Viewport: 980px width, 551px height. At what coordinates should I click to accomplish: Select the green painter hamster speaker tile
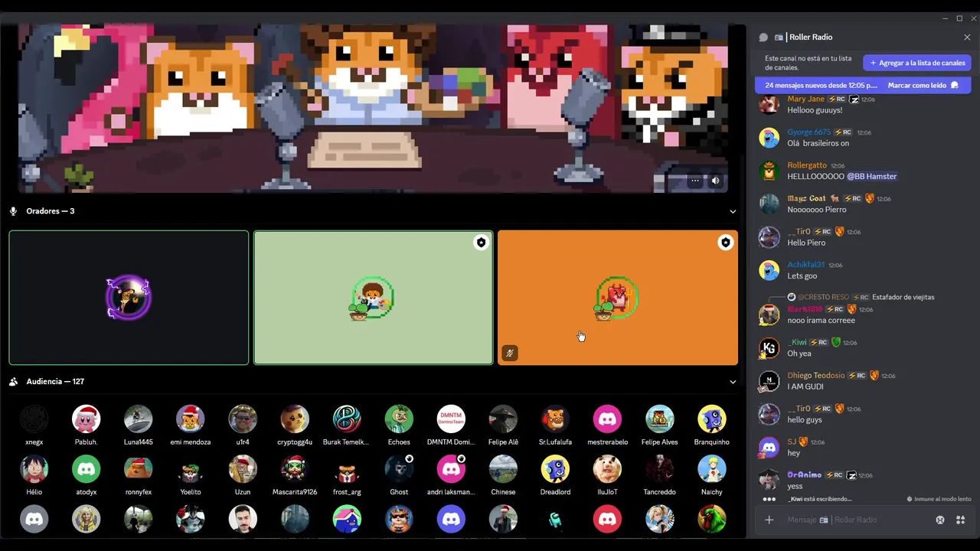[373, 298]
